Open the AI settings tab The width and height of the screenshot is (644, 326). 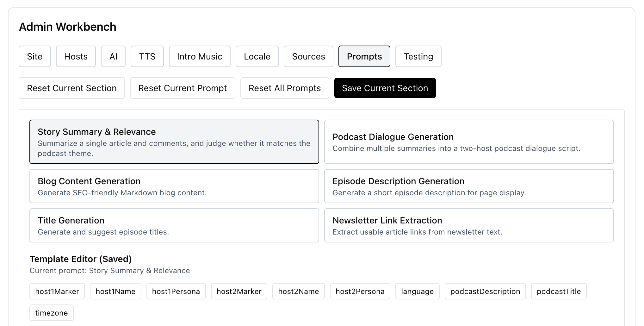click(113, 56)
